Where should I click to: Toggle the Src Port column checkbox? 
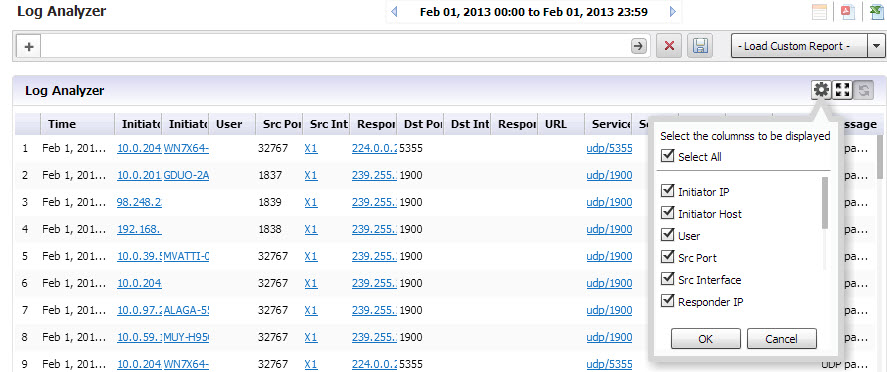point(668,257)
